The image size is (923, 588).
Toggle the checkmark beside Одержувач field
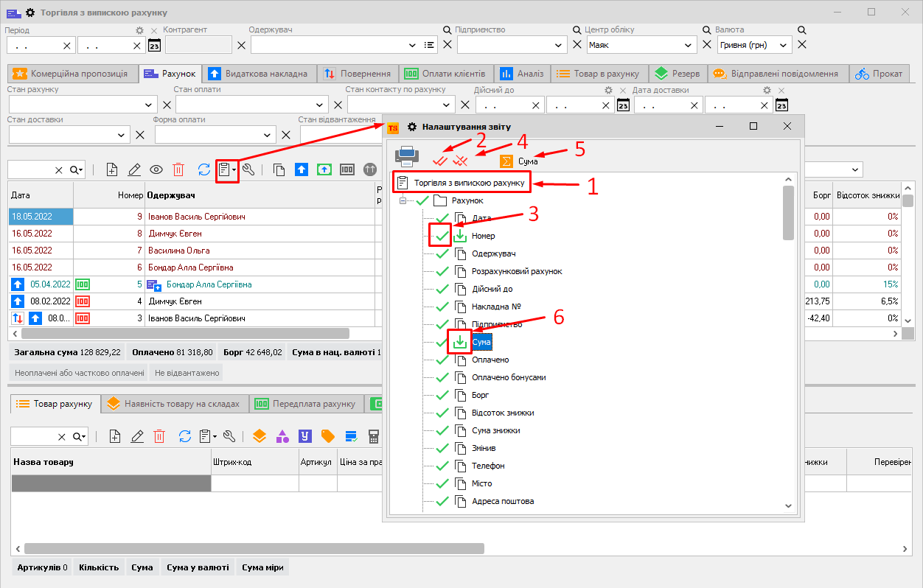tap(442, 254)
